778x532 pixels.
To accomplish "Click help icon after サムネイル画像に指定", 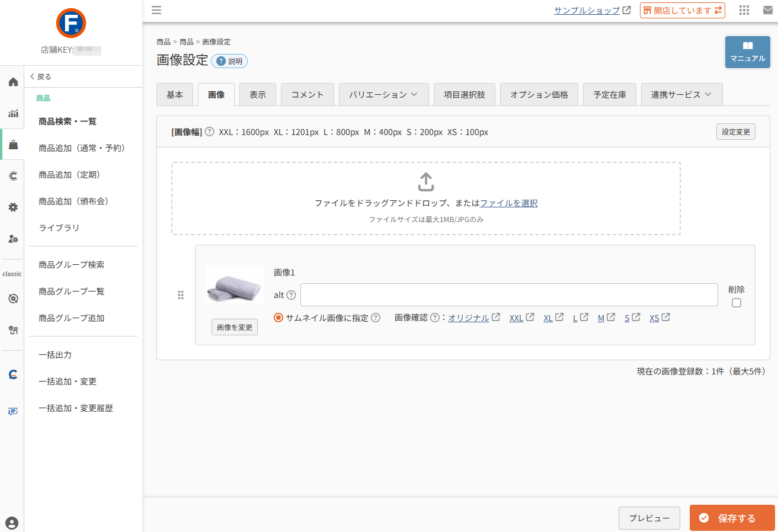I will 376,318.
